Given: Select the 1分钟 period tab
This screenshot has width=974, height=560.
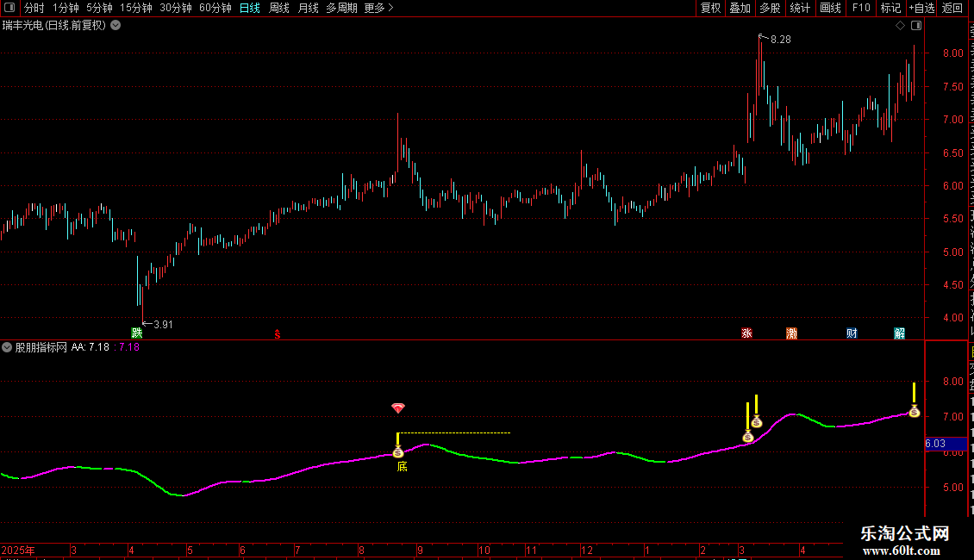Looking at the screenshot, I should pos(66,8).
